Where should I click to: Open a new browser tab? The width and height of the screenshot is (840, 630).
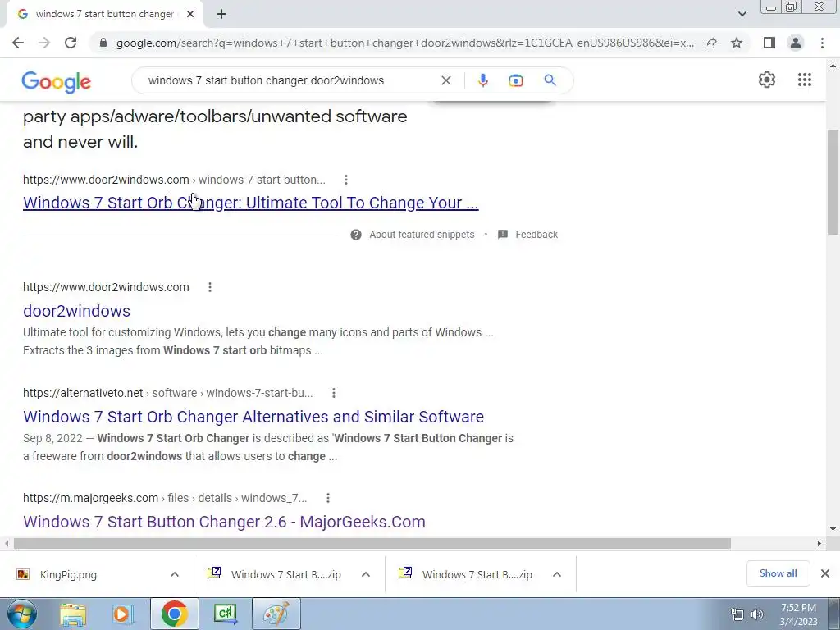tap(221, 15)
